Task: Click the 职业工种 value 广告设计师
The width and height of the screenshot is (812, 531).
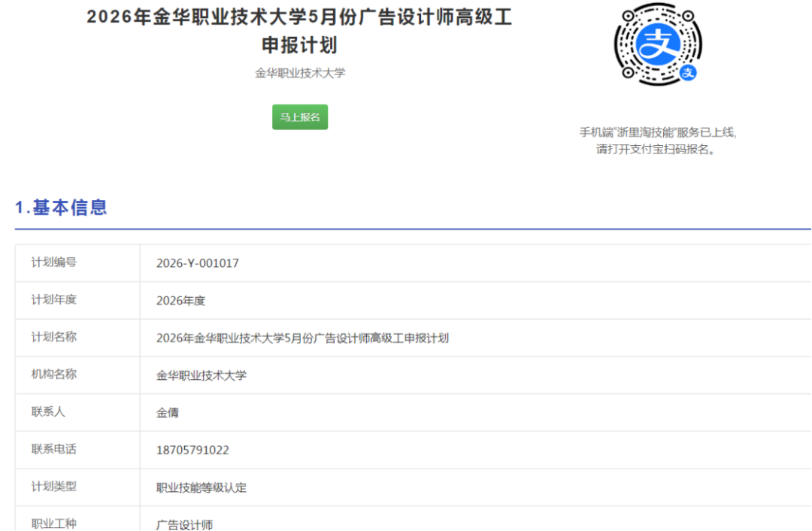Action: click(183, 524)
